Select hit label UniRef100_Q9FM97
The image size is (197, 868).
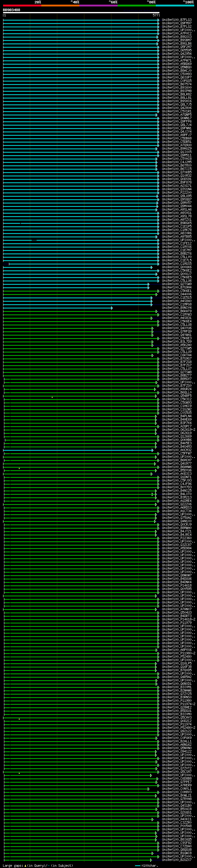tap(177, 24)
